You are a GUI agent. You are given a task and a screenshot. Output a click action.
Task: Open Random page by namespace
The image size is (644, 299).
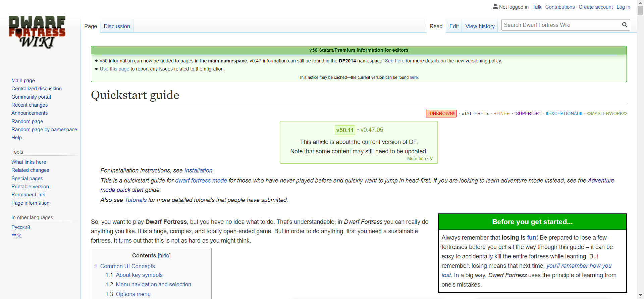[44, 130]
